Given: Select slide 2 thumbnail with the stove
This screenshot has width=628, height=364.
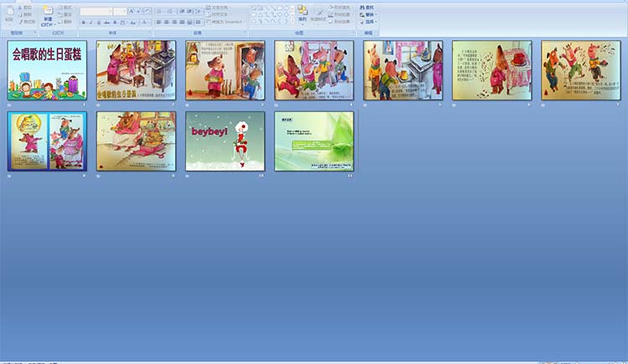Looking at the screenshot, I should pos(136,70).
